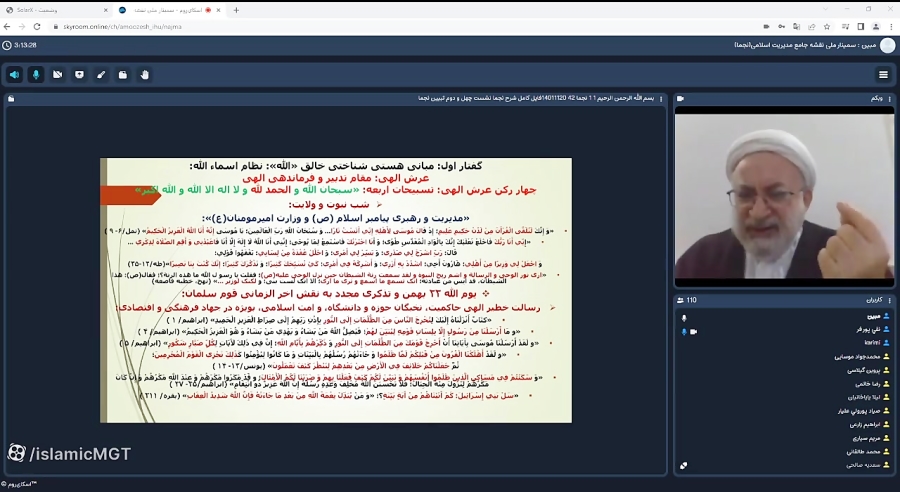Toggle the browser side panel
The height and width of the screenshot is (492, 900).
[860, 26]
